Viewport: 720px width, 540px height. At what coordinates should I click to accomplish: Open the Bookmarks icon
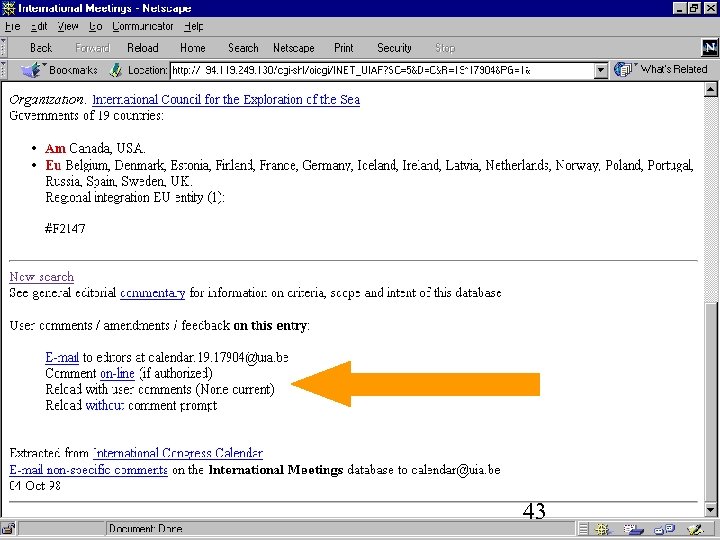[x=33, y=70]
